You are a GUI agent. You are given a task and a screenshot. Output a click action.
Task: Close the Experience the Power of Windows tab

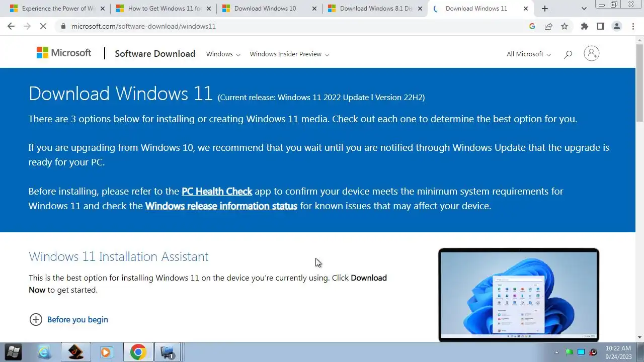point(102,9)
